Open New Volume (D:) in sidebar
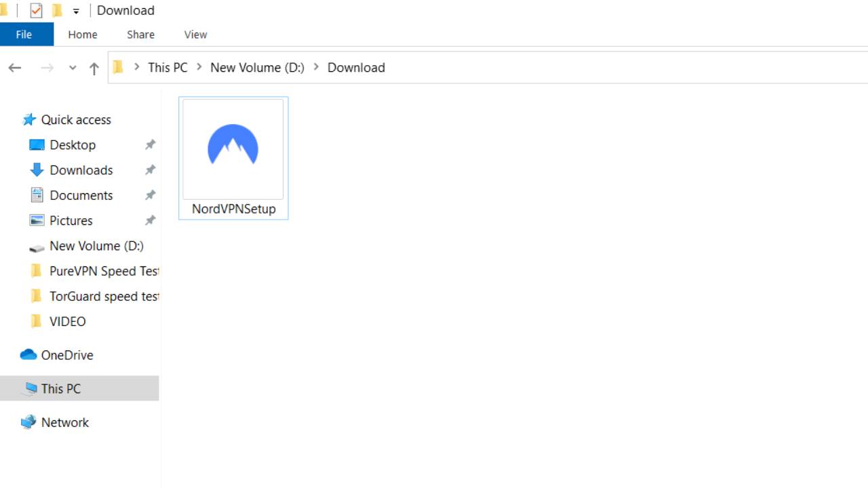The image size is (868, 488). pyautogui.click(x=96, y=246)
